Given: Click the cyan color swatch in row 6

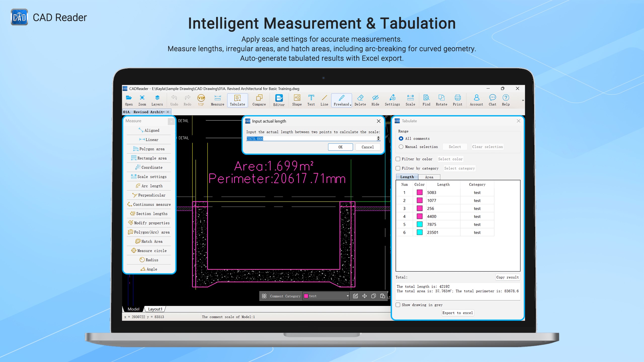Looking at the screenshot, I should coord(420,232).
